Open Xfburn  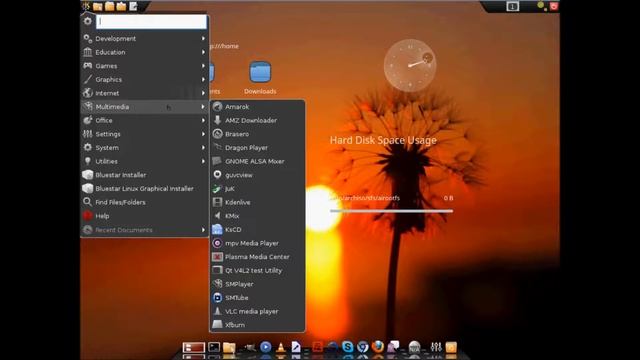[257, 325]
